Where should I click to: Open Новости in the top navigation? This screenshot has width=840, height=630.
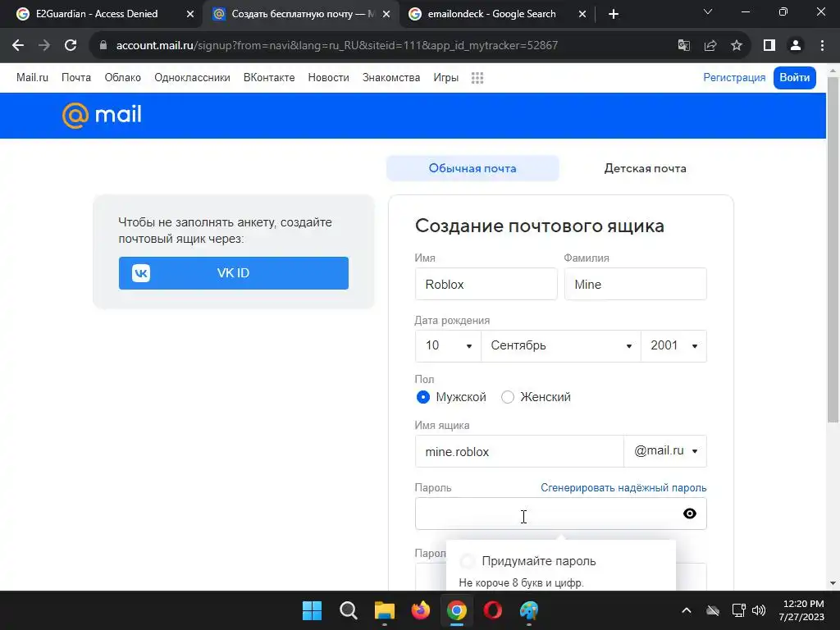coord(328,78)
